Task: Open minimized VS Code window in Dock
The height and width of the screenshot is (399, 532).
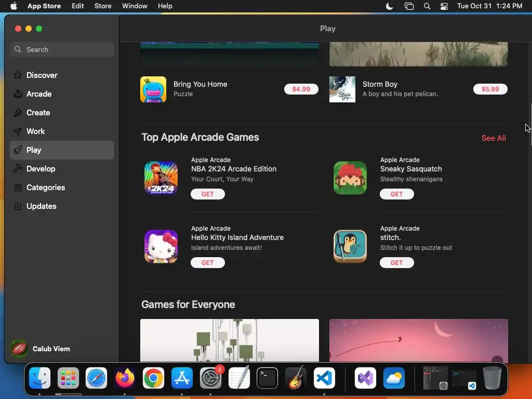Action: point(464,379)
